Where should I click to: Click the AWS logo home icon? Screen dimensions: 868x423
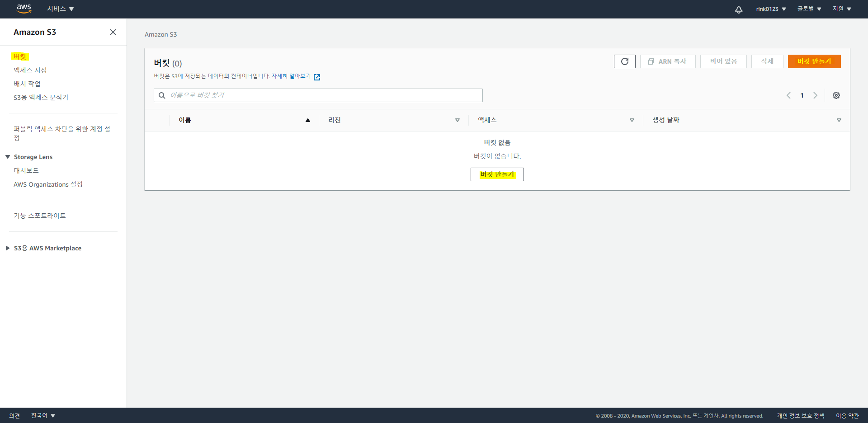24,9
